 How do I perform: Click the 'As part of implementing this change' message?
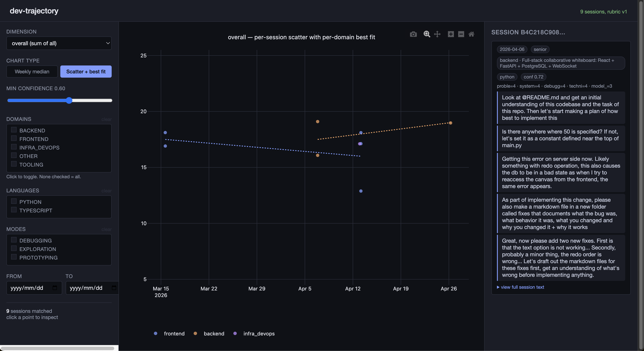pyautogui.click(x=561, y=213)
